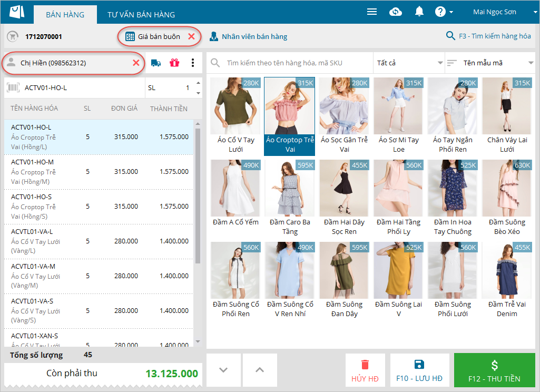
Task: Click the Giá bán buôn price list icon
Action: click(x=130, y=36)
